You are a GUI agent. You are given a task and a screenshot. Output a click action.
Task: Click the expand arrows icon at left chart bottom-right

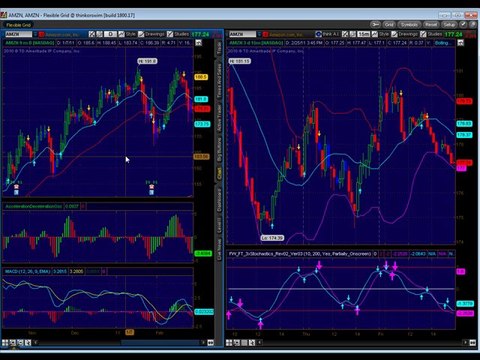point(210,342)
